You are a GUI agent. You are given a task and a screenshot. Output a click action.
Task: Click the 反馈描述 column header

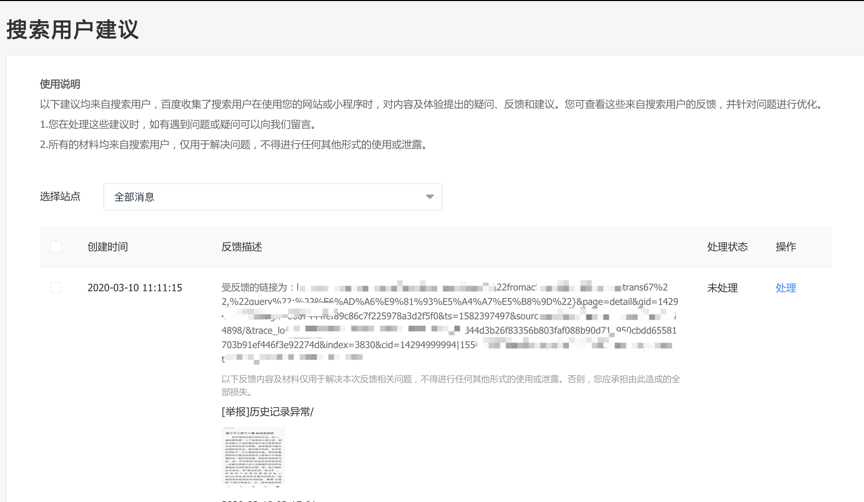[x=241, y=247]
